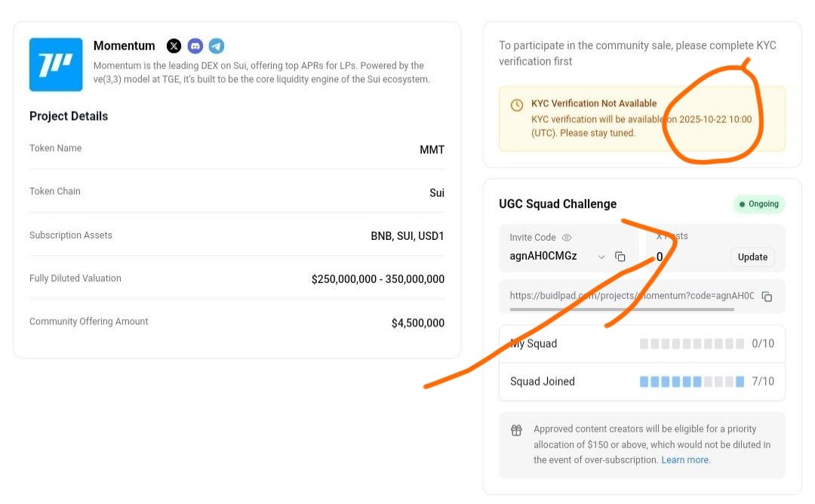The height and width of the screenshot is (504, 815).
Task: Click the My Squad progress bar
Action: point(692,343)
